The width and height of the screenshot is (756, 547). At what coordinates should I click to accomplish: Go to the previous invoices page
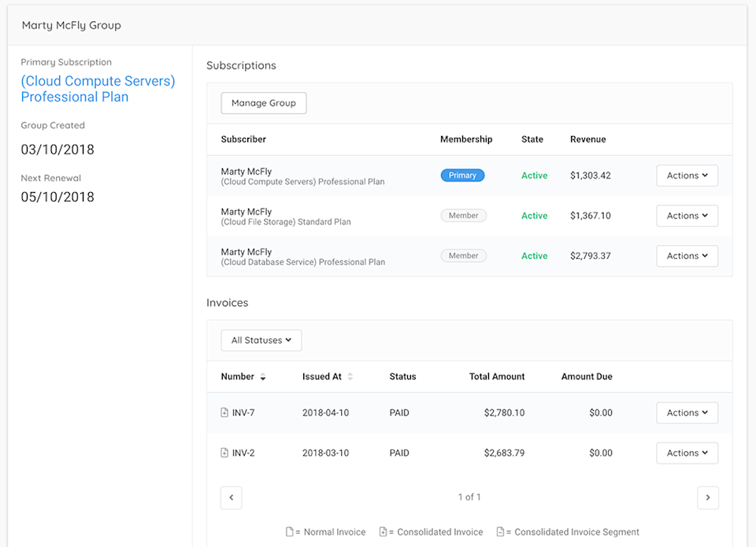click(x=232, y=497)
